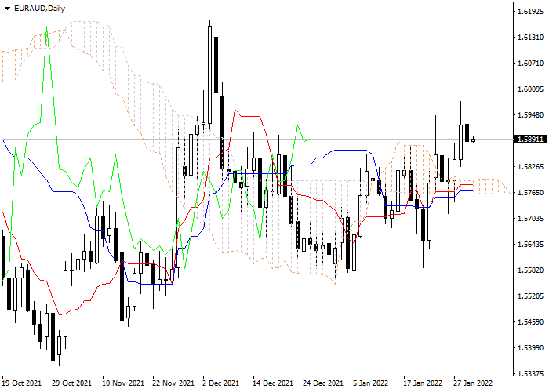Click the 5 Jan 2022 date label

372,383
